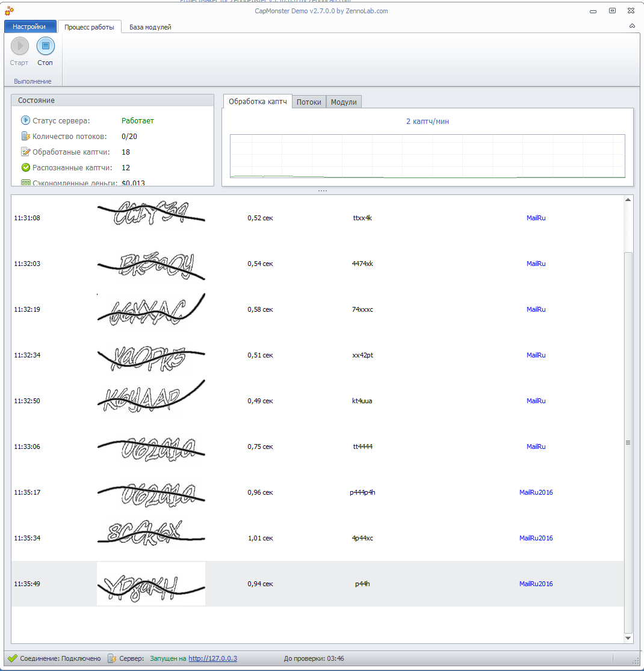Select the answer text '4474xk'
Image resolution: width=644 pixels, height=671 pixels.
click(x=362, y=264)
